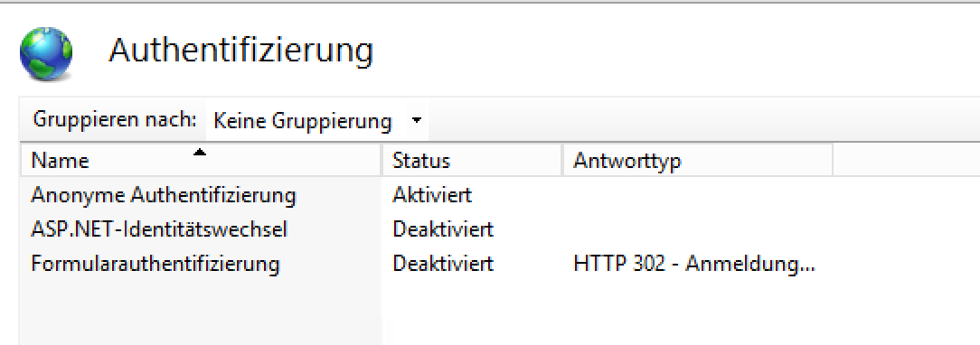Click the Aktiviert status of anonymous authentication
The height and width of the screenshot is (345, 980).
(432, 195)
